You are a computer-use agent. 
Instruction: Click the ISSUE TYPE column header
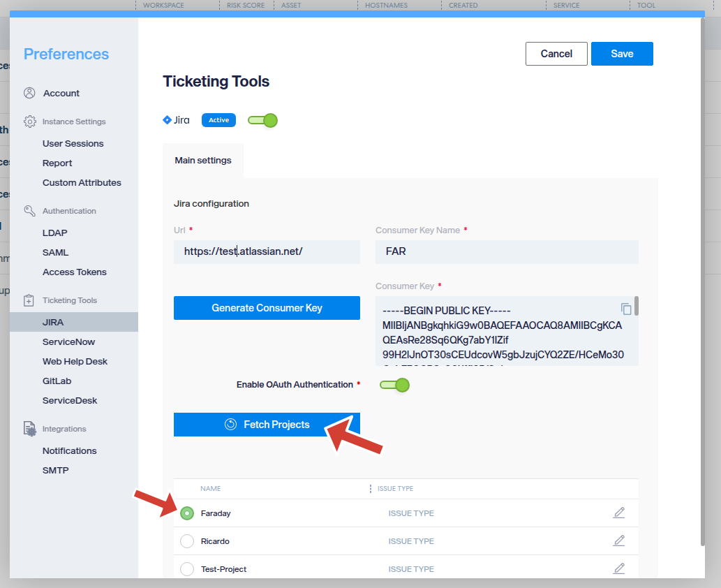pyautogui.click(x=396, y=489)
